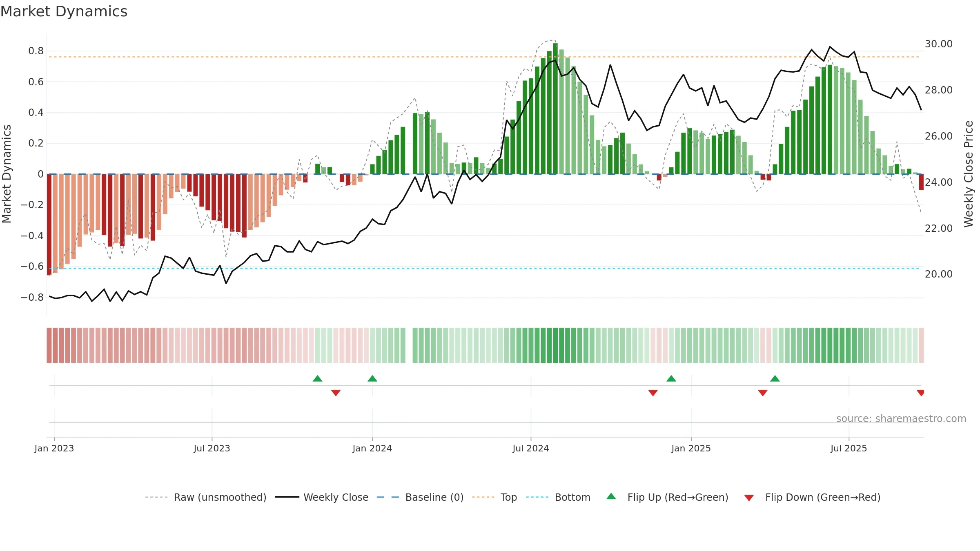This screenshot has height=551, width=980.
Task: Click the Jul 2024 axis label
Action: click(531, 448)
